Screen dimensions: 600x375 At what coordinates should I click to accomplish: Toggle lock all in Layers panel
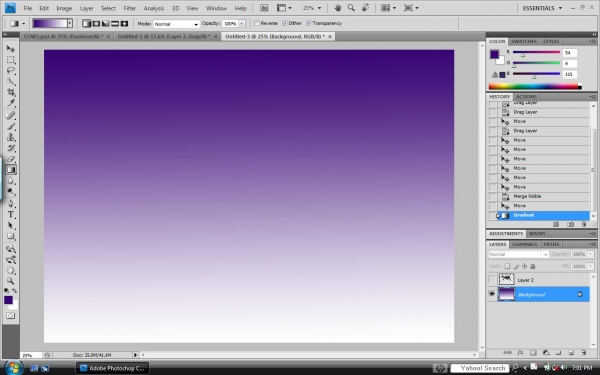[533, 266]
